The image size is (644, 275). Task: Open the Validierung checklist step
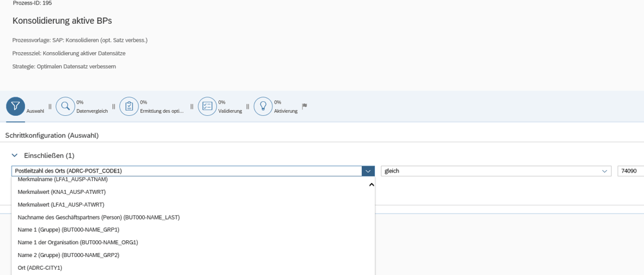(207, 106)
